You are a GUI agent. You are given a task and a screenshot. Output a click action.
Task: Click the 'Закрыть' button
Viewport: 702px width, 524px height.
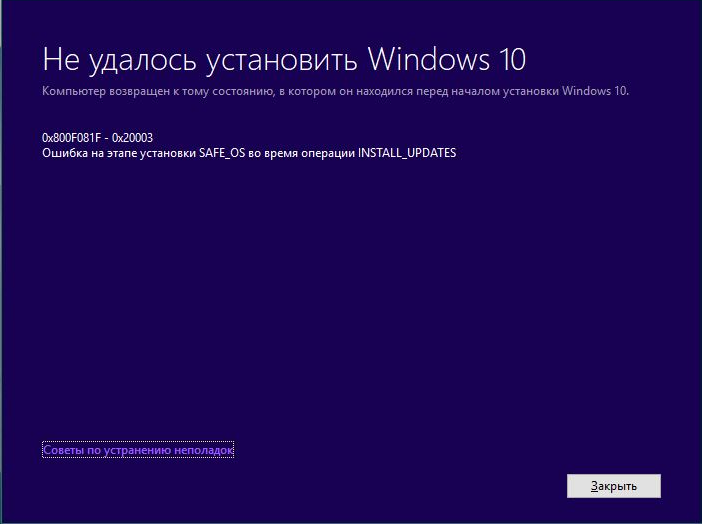click(613, 486)
